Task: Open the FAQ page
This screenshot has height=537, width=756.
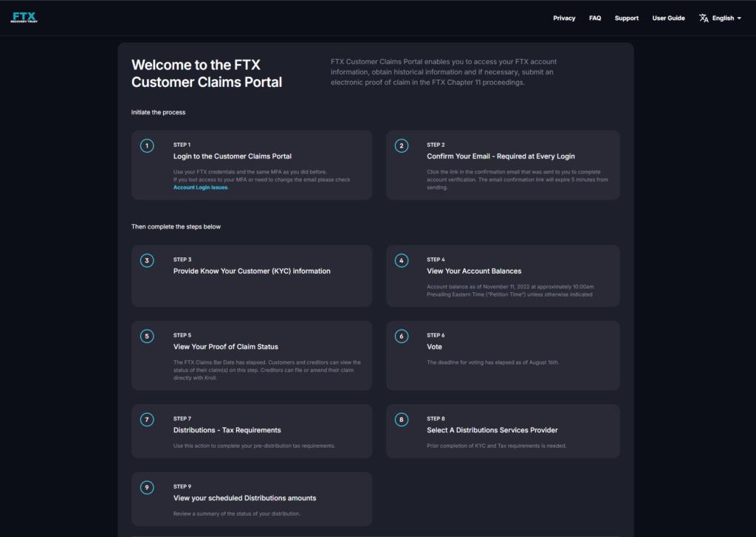Action: (595, 18)
